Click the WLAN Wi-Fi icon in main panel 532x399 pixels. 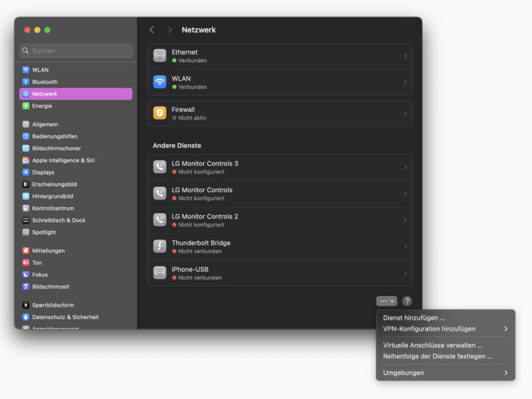(x=160, y=82)
